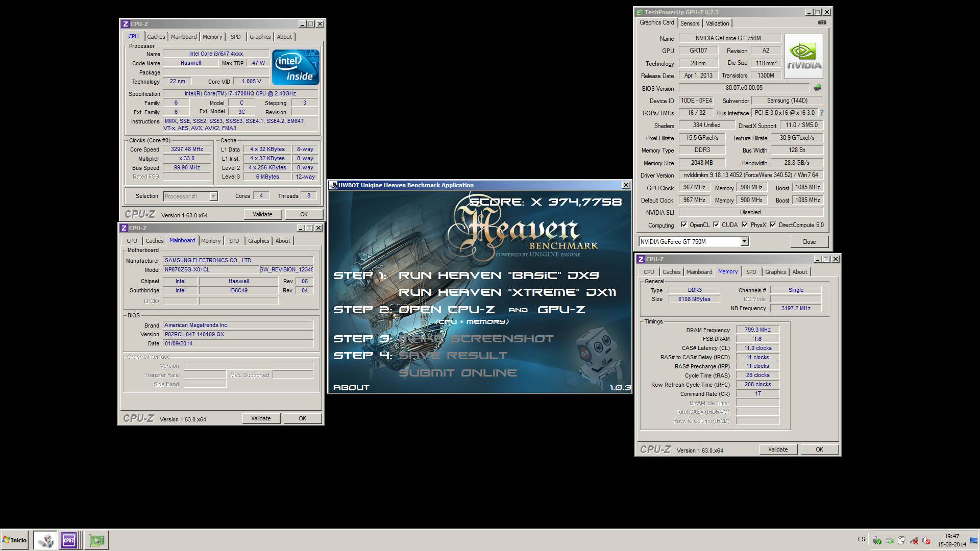Click the muted volume tray icon
This screenshot has height=551, width=980.
926,540
